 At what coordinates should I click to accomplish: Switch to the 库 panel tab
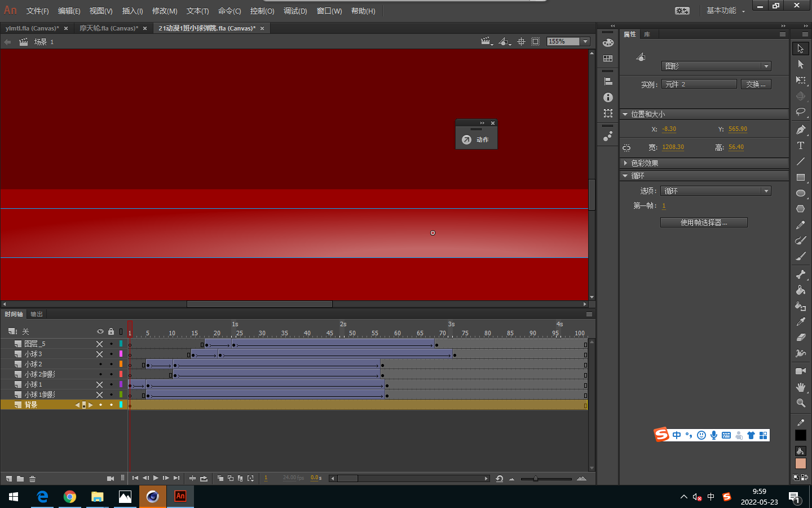point(647,34)
